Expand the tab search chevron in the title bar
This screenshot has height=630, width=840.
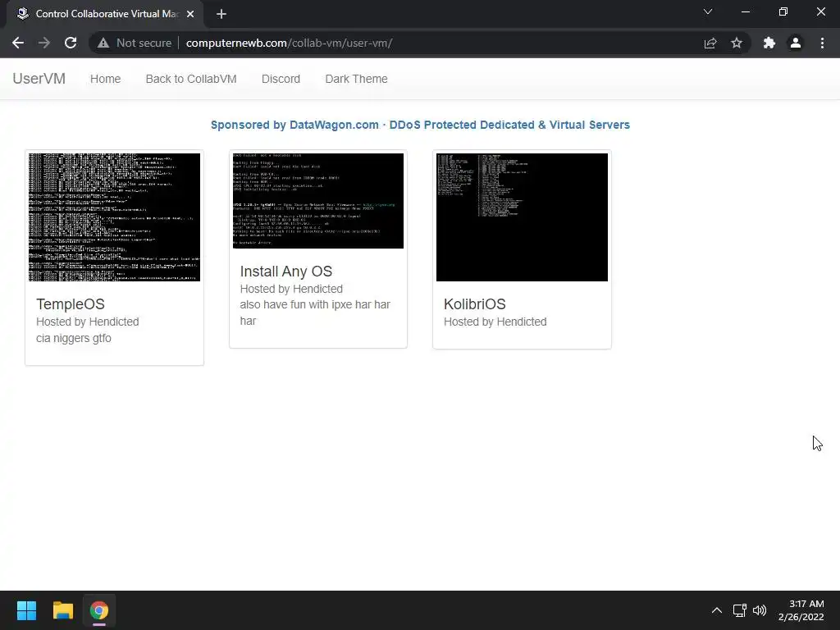tap(708, 11)
